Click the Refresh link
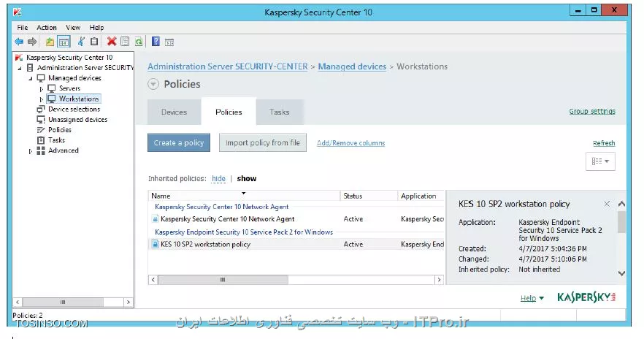The width and height of the screenshot is (644, 339). coord(604,143)
